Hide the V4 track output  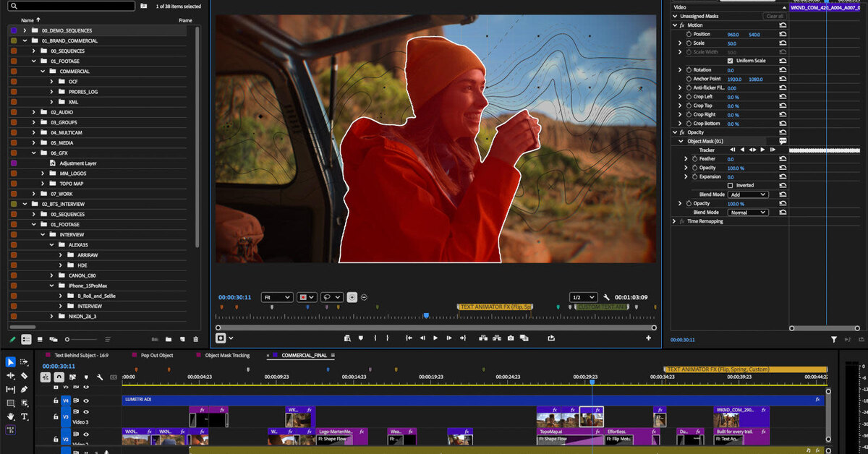point(86,400)
